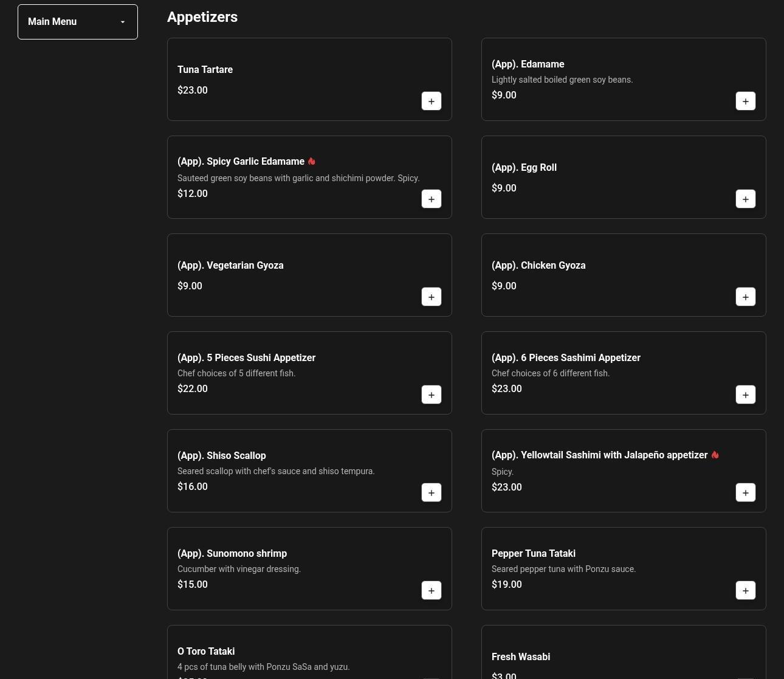Click the spicy flame icon on Spicy Garlic Edamame

pos(312,162)
